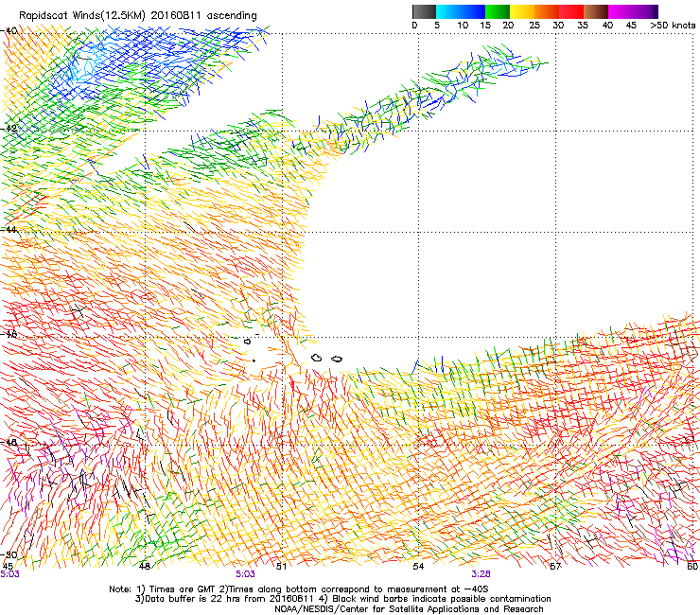The height and width of the screenshot is (615, 700).
Task: Click the '-50' latitude axis label
Action: click(9, 554)
